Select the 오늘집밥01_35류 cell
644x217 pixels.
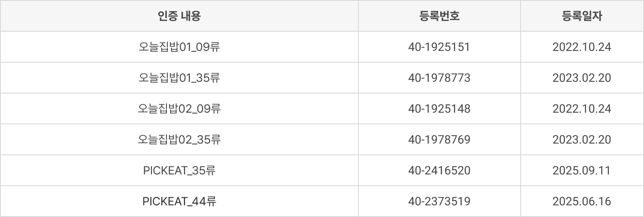pyautogui.click(x=179, y=78)
